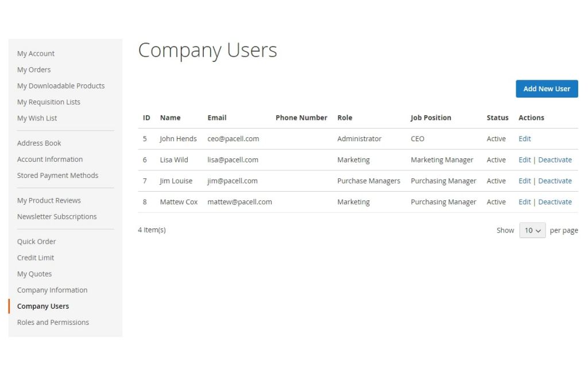Viewport: 588px width, 373px height.
Task: Click the Add New User button
Action: click(547, 89)
